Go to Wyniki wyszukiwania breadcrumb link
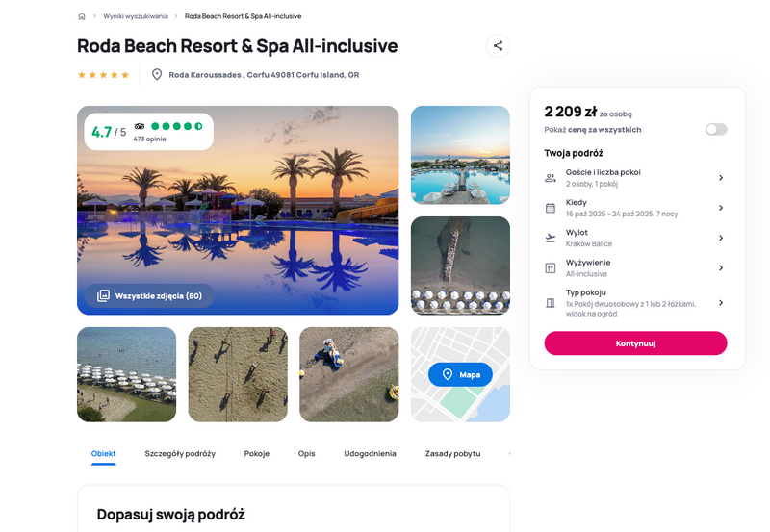The height and width of the screenshot is (532, 770). click(x=136, y=16)
